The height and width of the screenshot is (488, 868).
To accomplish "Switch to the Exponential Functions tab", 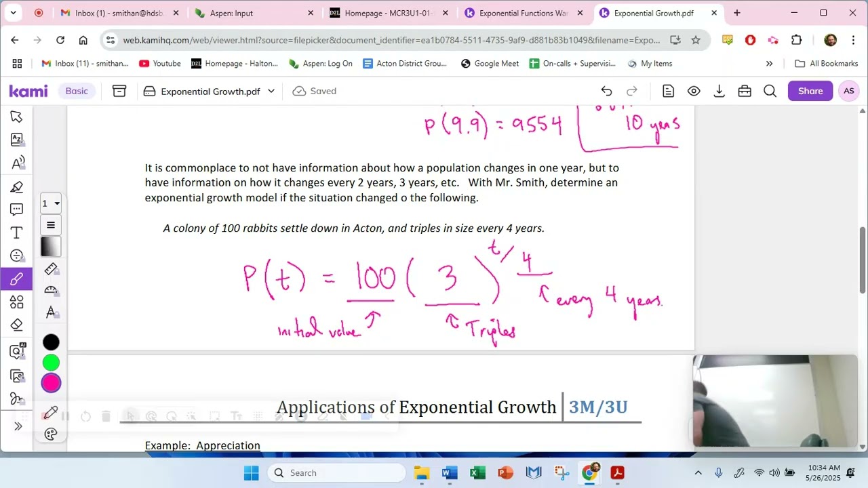I will tap(522, 13).
